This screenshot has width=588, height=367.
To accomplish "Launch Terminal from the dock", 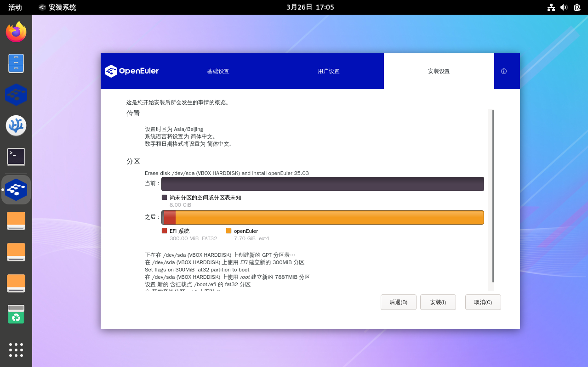I will (16, 157).
